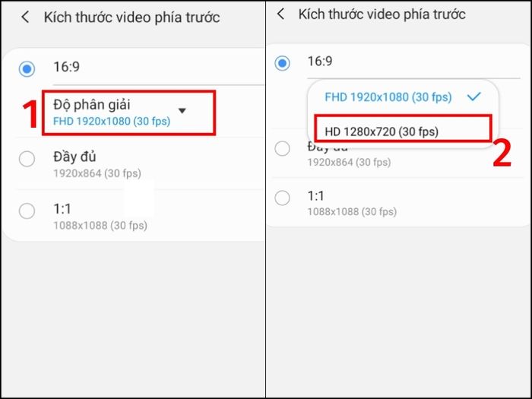The image size is (532, 399).
Task: Tap the 1088x1088 (30 fps) text on left
Action: pos(100,225)
